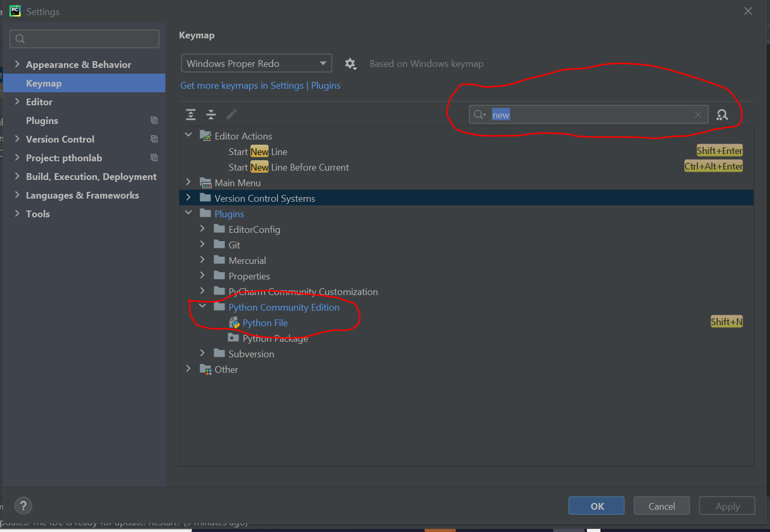Screen dimensions: 770x532
Task: Expand the Tools settings section
Action: click(17, 214)
